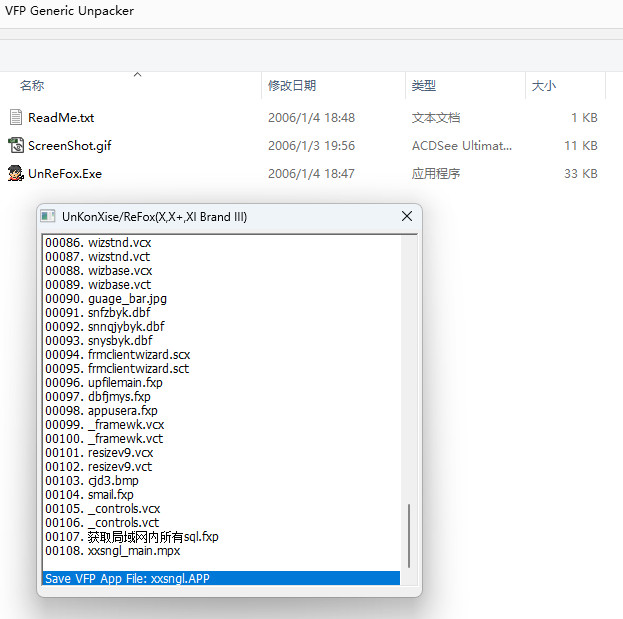Sort files by the 名称 column header
The image size is (623, 619).
click(x=32, y=86)
